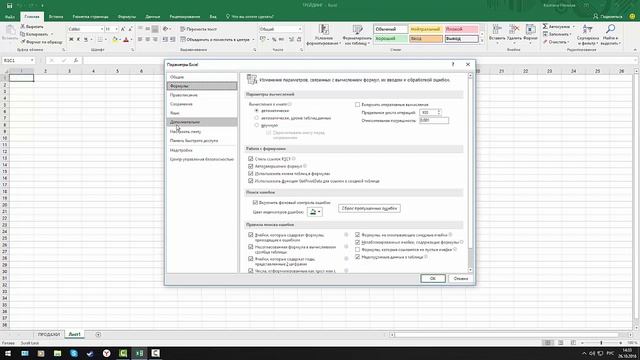Click the Merge and Center icon

[183, 40]
